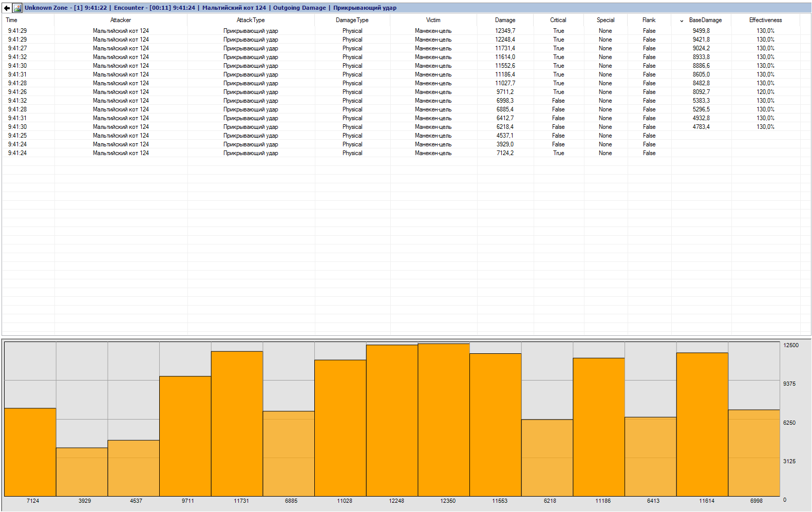Click the chart bar labeled 11028

pos(341,428)
